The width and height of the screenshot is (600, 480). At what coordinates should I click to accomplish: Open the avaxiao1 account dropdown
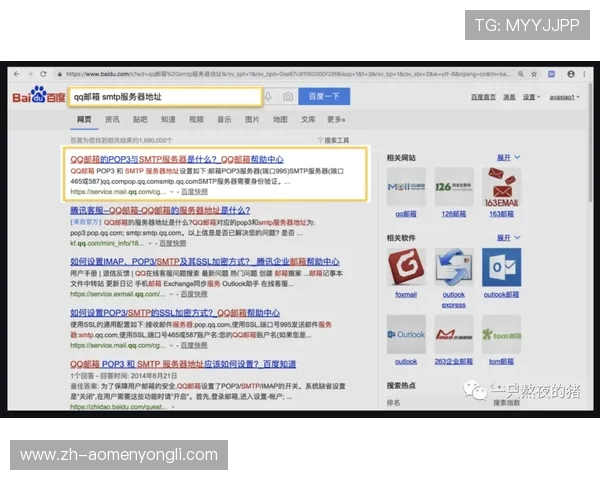point(565,97)
